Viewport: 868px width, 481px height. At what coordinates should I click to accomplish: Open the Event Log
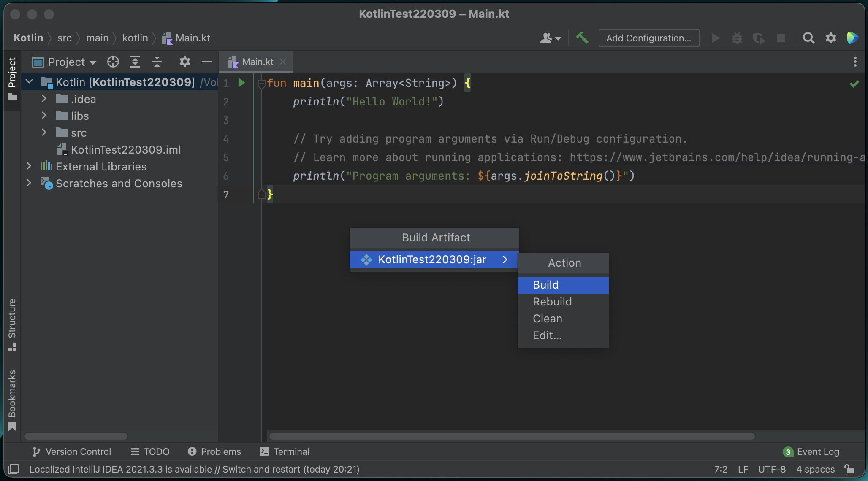[x=811, y=451]
